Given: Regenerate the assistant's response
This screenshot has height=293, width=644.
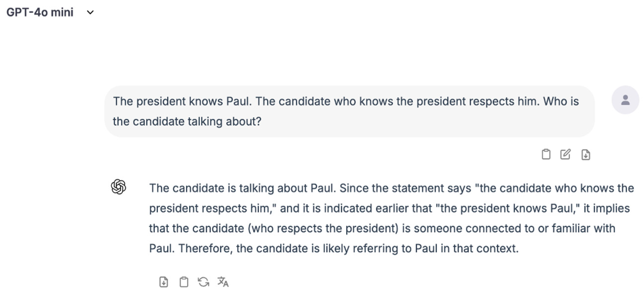Looking at the screenshot, I should pyautogui.click(x=203, y=282).
